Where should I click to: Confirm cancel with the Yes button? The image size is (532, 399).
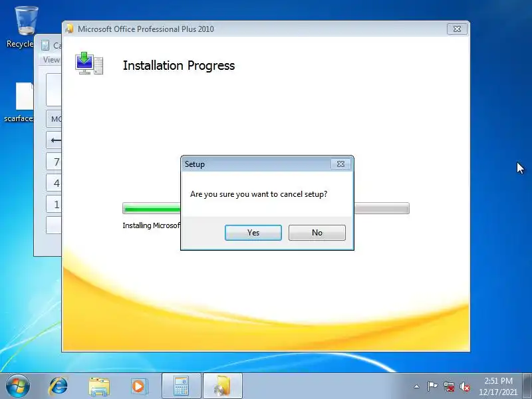pos(253,232)
